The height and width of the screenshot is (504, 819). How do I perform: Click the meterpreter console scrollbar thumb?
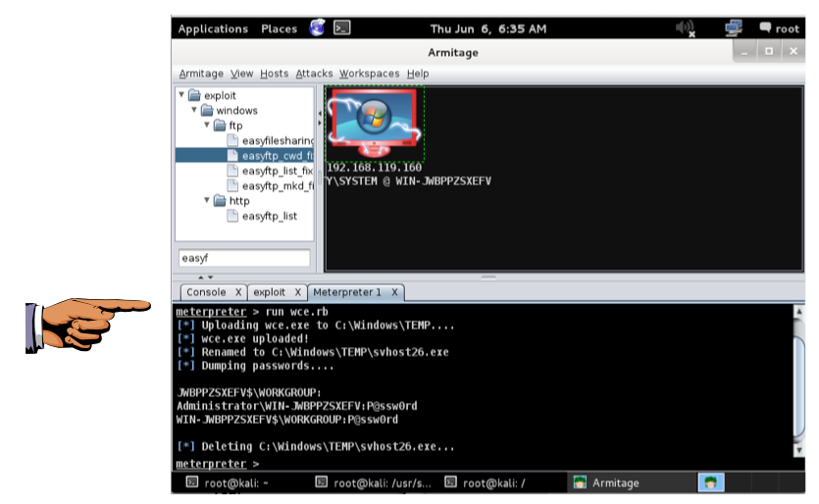[x=798, y=386]
